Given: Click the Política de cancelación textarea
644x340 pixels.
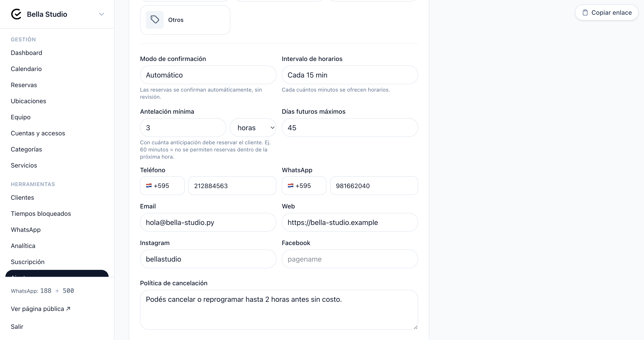Looking at the screenshot, I should click(279, 310).
